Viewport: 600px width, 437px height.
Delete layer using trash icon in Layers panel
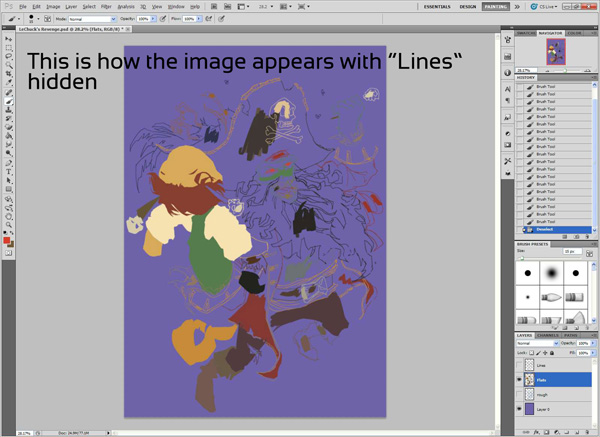coord(587,432)
